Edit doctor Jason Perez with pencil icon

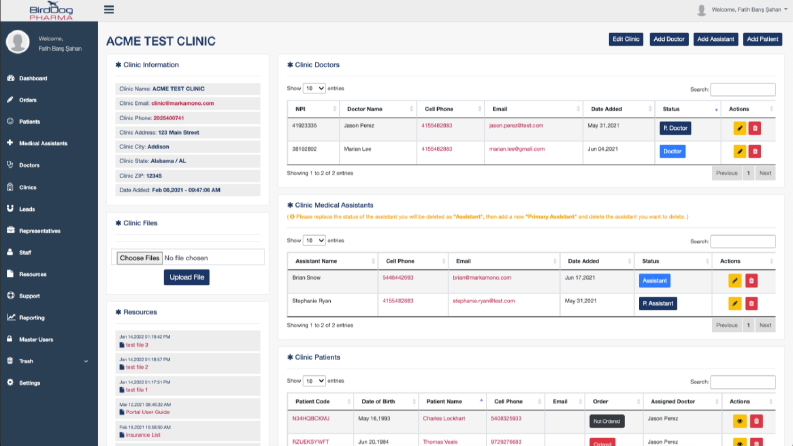(x=739, y=128)
